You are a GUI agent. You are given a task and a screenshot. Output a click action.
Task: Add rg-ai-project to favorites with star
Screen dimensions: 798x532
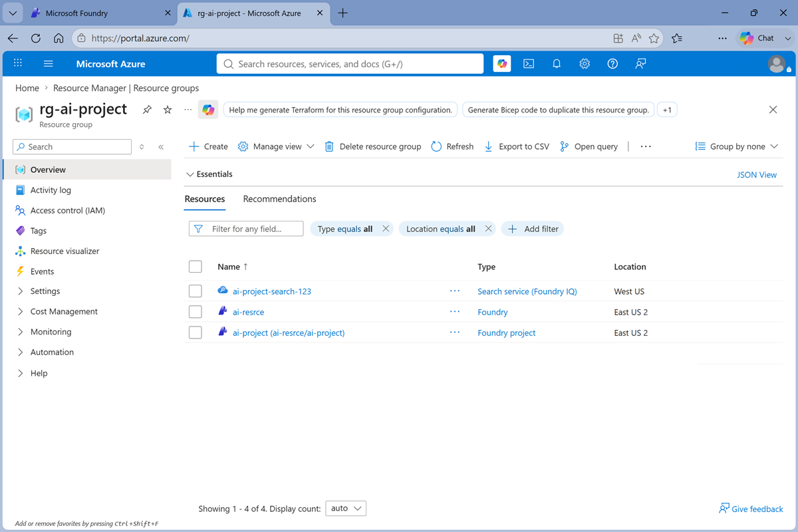(168, 110)
